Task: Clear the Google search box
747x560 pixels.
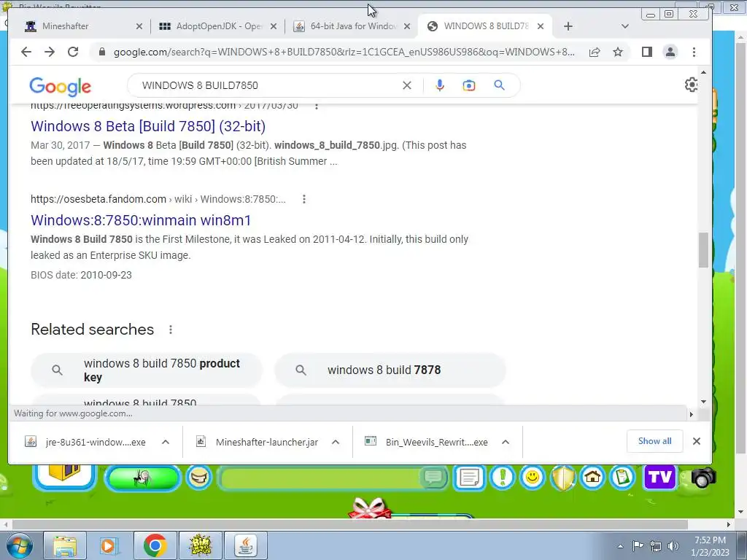Action: coord(407,85)
